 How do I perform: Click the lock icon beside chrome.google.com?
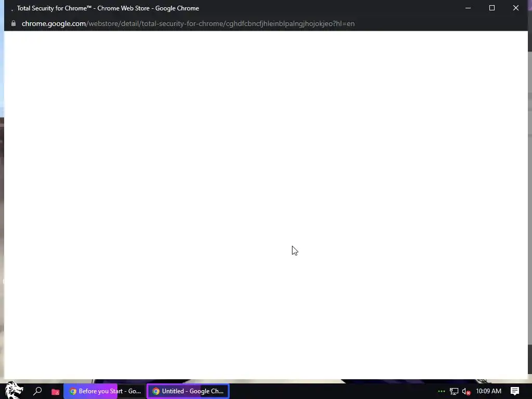(x=14, y=23)
